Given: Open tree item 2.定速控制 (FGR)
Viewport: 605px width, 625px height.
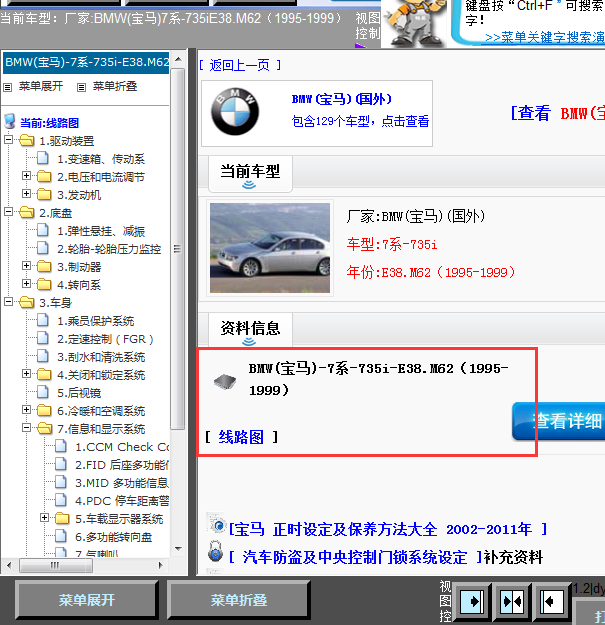Looking at the screenshot, I should [105, 339].
